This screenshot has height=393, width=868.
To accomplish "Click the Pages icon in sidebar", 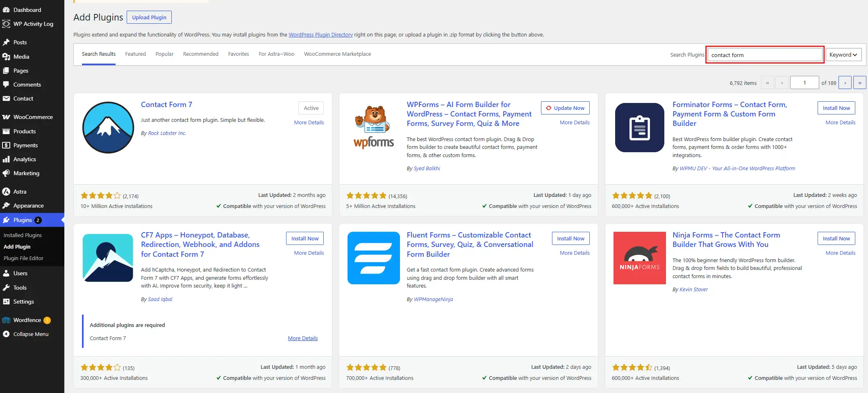I will (x=6, y=71).
